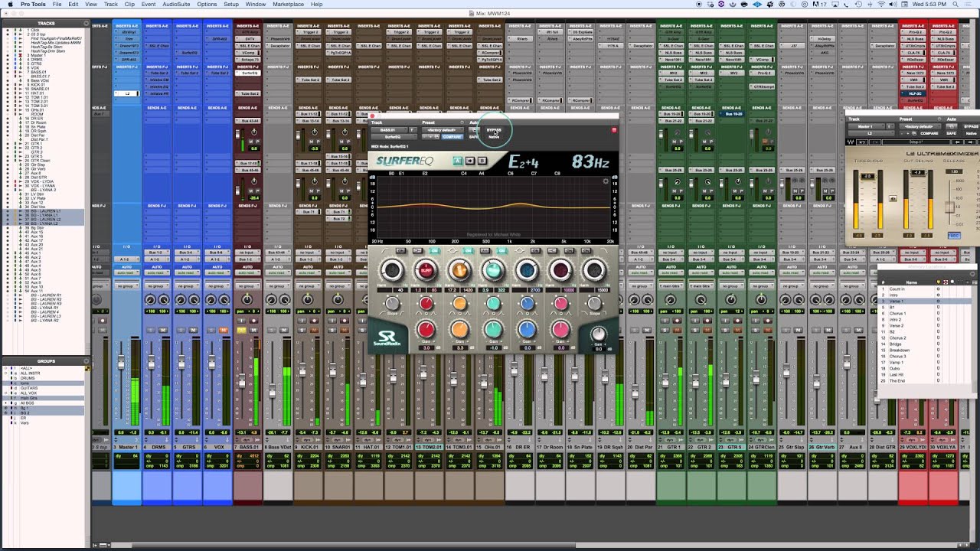
Task: Click the BYPASS button on the L2 plugin
Action: pyautogui.click(x=971, y=126)
